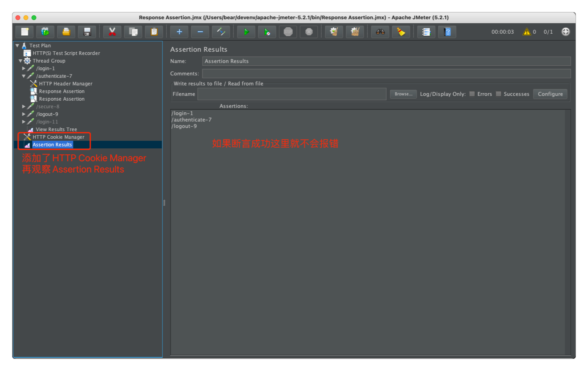Screen dimensions: 588x371
Task: Start the test with green play icon
Action: (246, 32)
